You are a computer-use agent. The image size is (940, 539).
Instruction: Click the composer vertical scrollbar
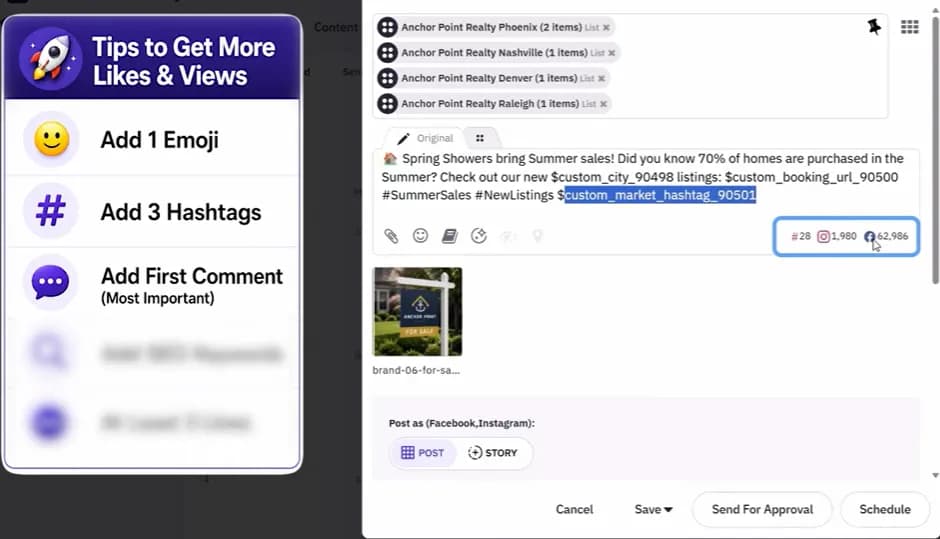coord(935,150)
